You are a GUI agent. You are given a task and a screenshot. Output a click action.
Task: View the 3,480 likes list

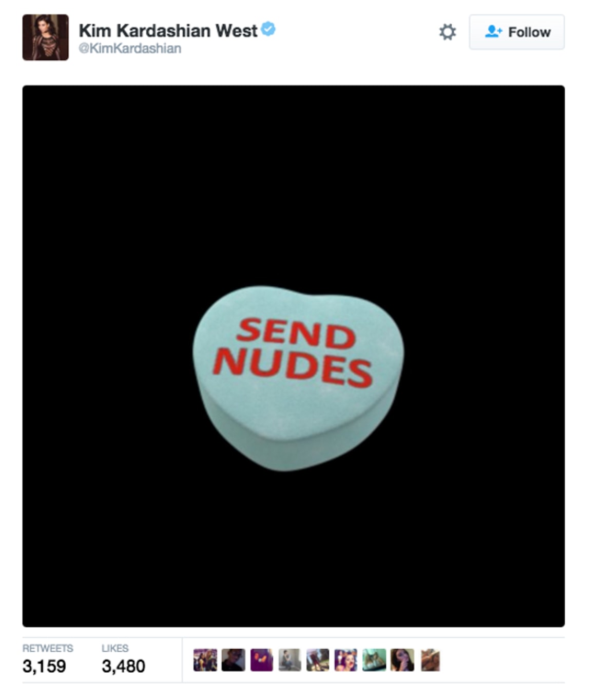[123, 666]
